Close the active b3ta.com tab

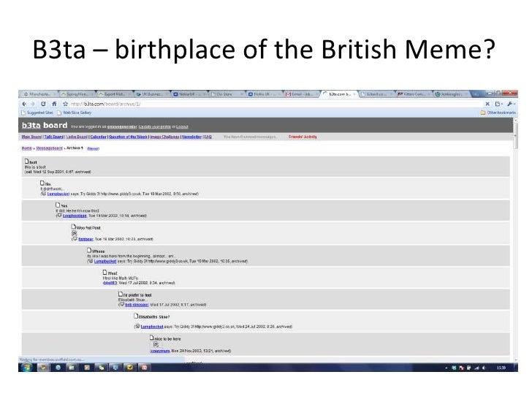coord(354,94)
